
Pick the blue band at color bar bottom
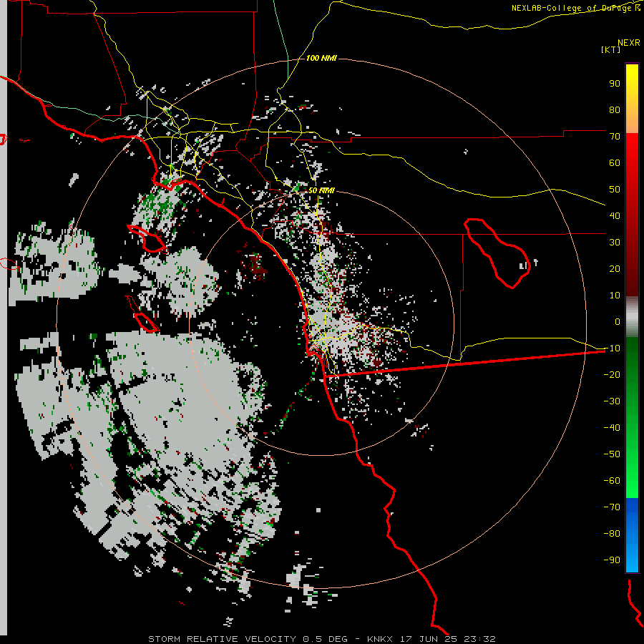(632, 535)
